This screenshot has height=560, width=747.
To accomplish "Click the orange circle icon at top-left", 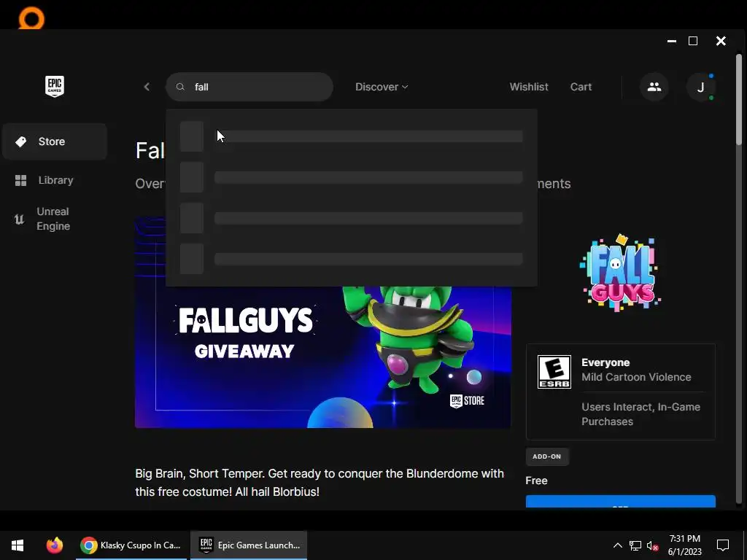I will click(31, 18).
